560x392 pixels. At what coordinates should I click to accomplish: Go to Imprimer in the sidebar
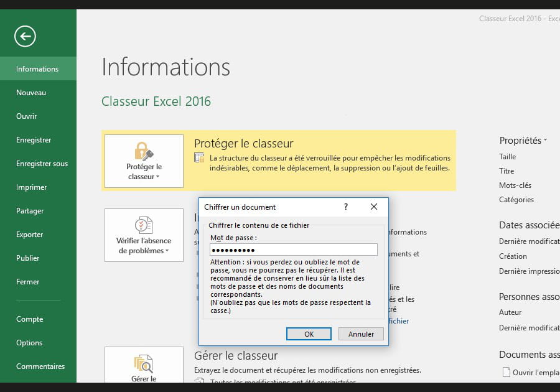31,187
